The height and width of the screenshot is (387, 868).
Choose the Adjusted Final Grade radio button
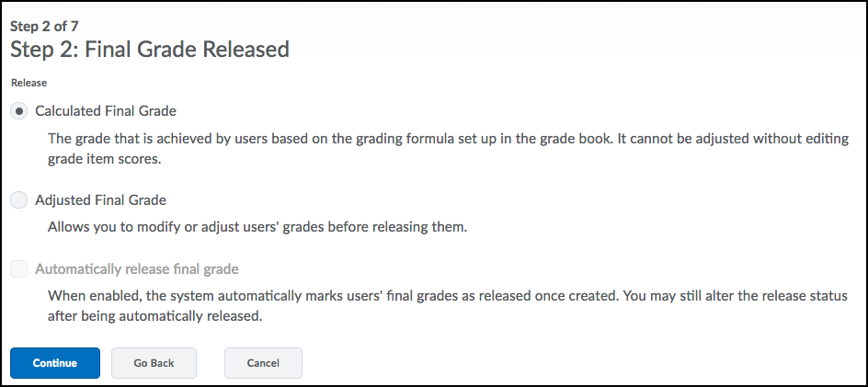[x=18, y=199]
